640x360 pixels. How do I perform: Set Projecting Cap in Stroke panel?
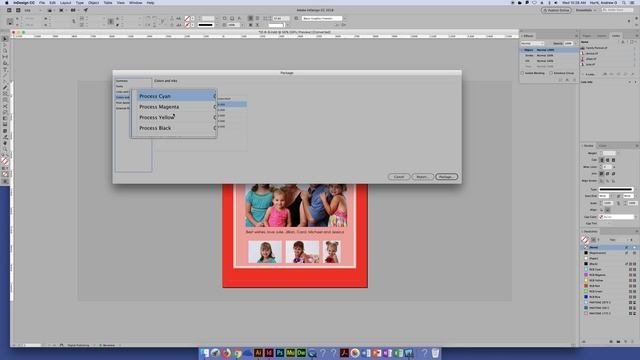(613, 160)
